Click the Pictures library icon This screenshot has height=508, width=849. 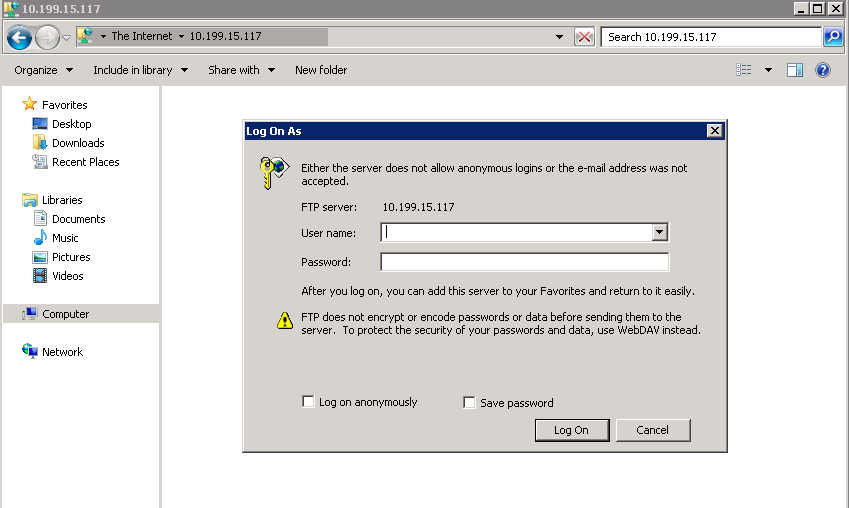tap(40, 257)
